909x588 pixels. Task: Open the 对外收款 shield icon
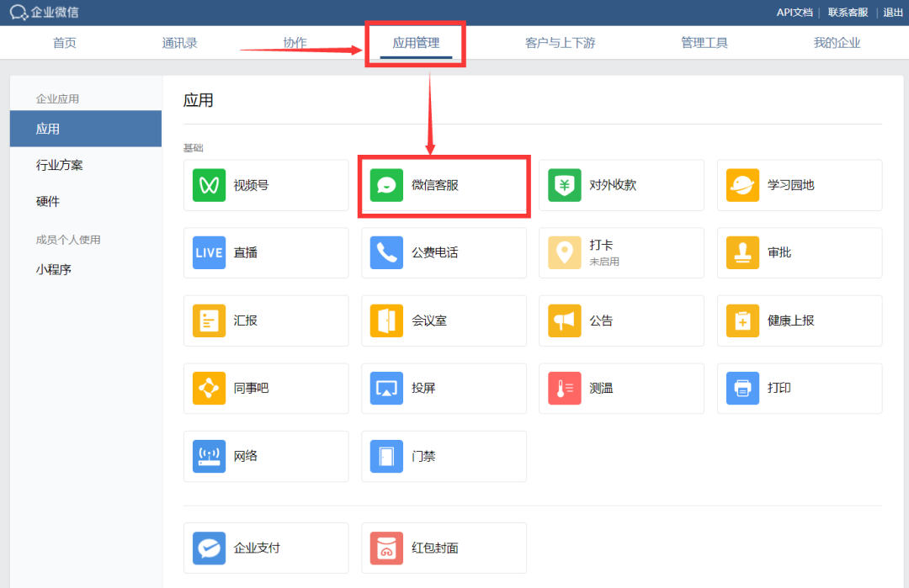565,185
